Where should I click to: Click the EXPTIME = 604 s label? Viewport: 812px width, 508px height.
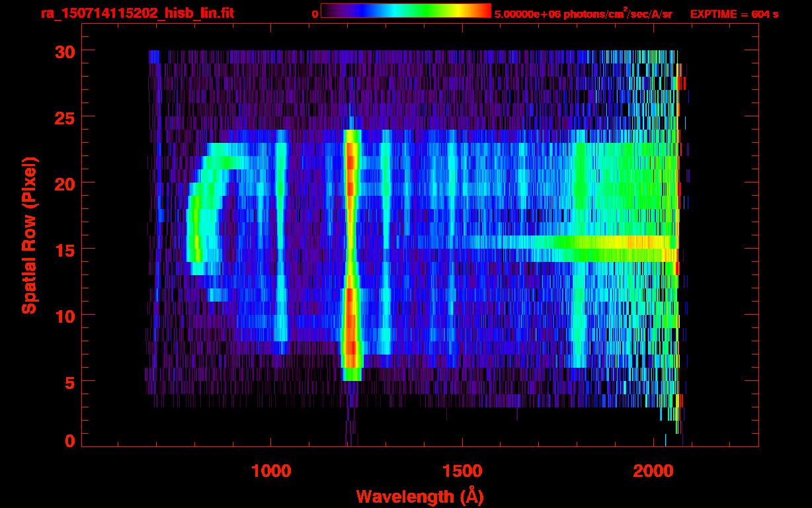[734, 14]
